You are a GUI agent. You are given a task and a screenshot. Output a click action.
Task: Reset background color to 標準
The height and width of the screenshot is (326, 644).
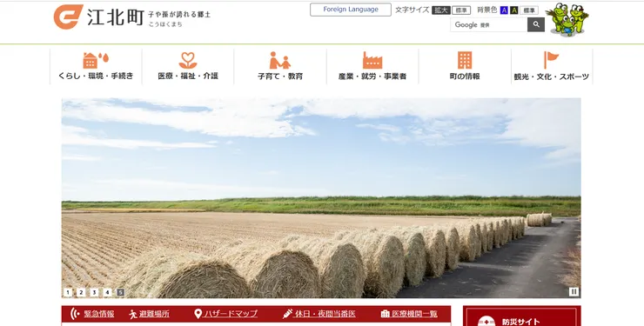tap(529, 10)
